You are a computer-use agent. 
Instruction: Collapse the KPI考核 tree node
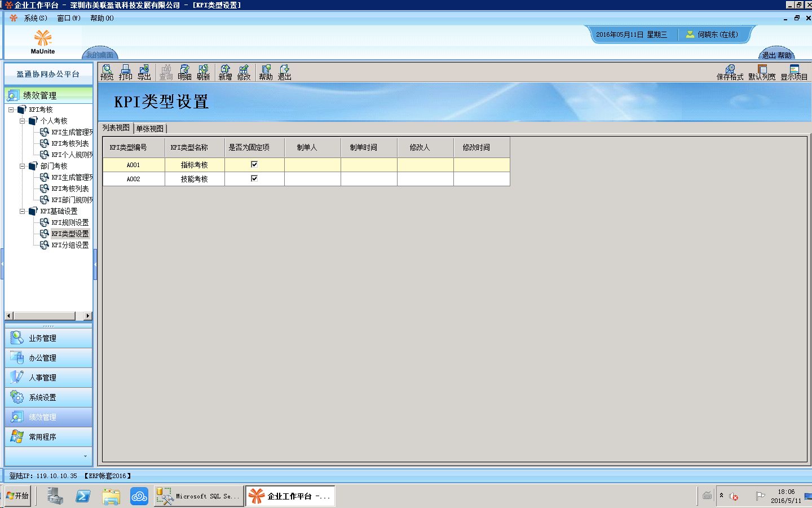click(11, 110)
